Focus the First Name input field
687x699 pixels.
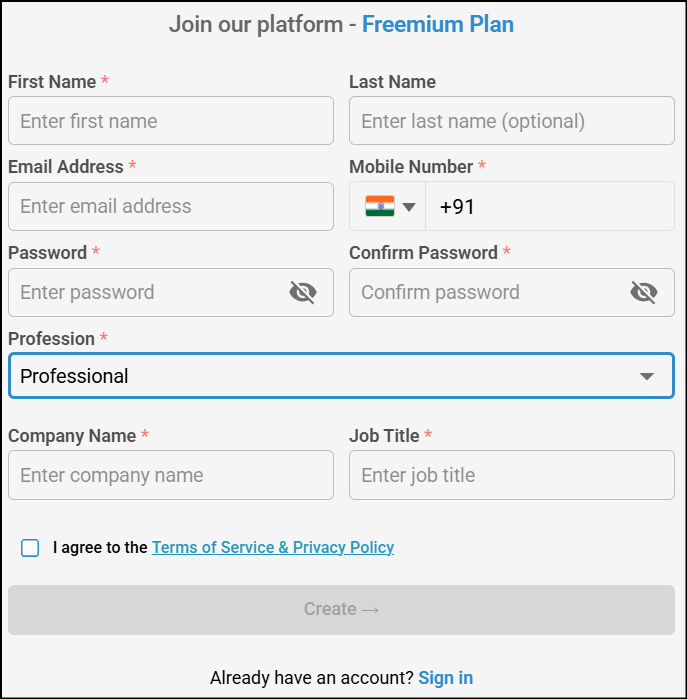pyautogui.click(x=170, y=121)
